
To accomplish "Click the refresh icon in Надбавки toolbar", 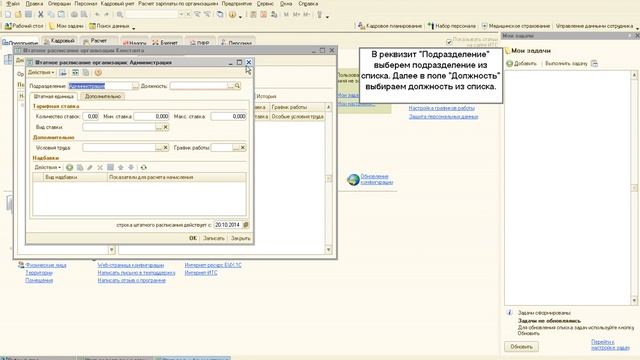I will (144, 167).
